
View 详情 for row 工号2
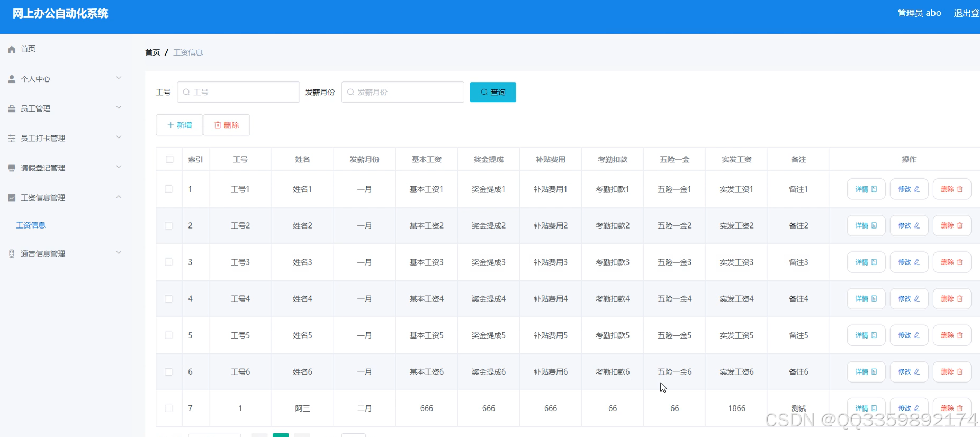(866, 225)
